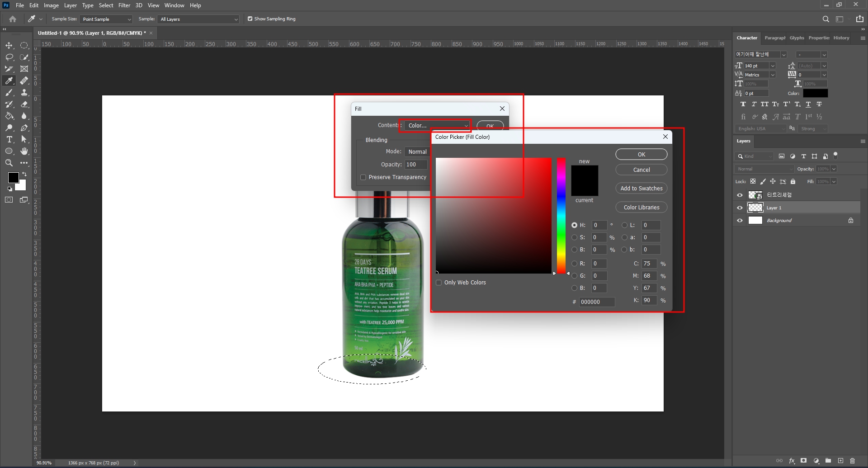The image size is (868, 468).
Task: Click the Home icon in options bar
Action: point(13,19)
